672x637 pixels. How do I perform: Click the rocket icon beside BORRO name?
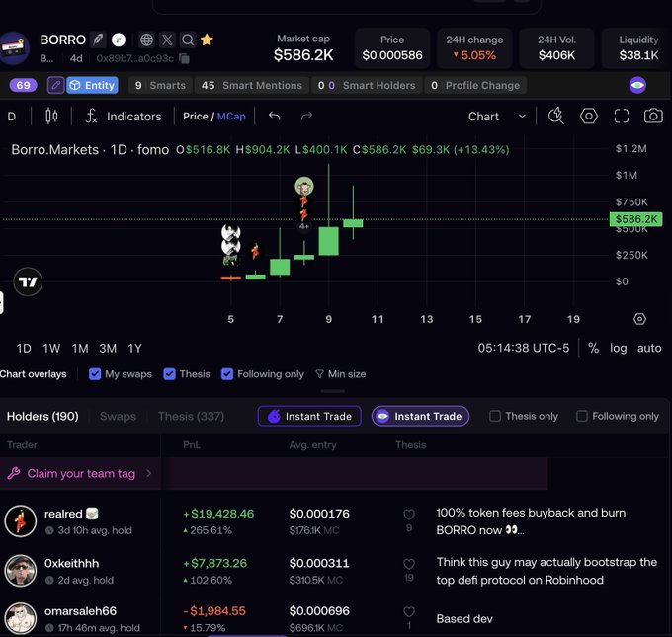(x=98, y=40)
